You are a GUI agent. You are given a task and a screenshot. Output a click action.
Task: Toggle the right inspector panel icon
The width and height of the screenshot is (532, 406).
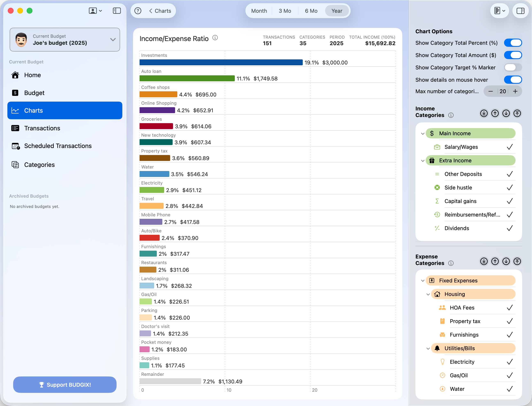pyautogui.click(x=520, y=11)
